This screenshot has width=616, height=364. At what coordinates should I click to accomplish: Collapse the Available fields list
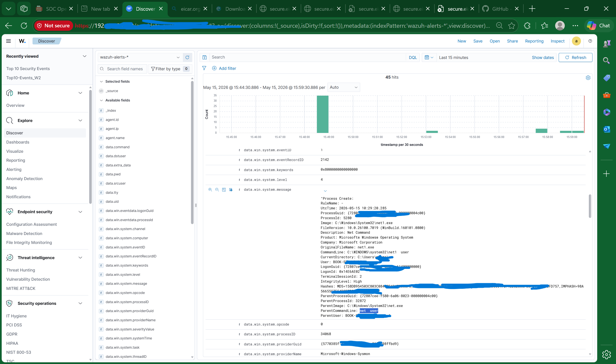pyautogui.click(x=101, y=100)
